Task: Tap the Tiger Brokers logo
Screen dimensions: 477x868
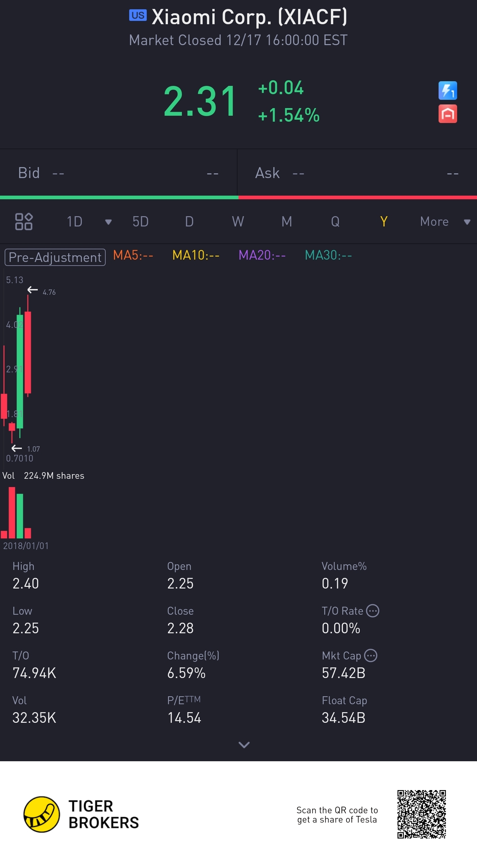Action: click(x=81, y=814)
